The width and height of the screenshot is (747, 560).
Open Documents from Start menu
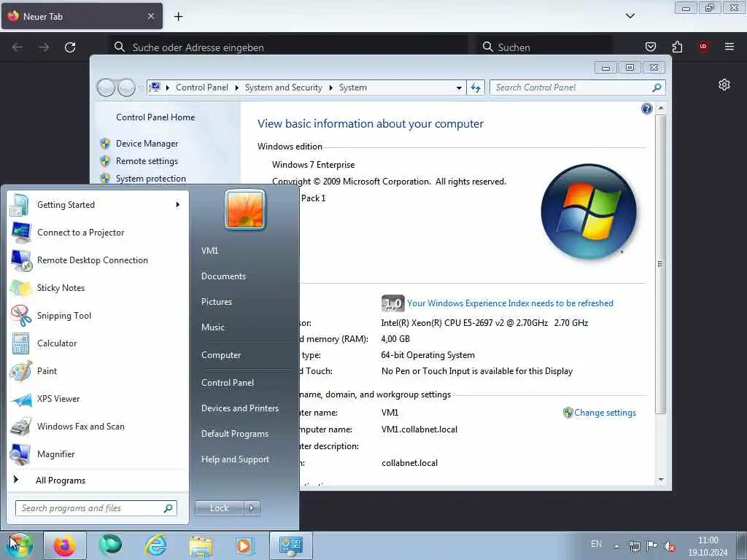click(x=223, y=276)
